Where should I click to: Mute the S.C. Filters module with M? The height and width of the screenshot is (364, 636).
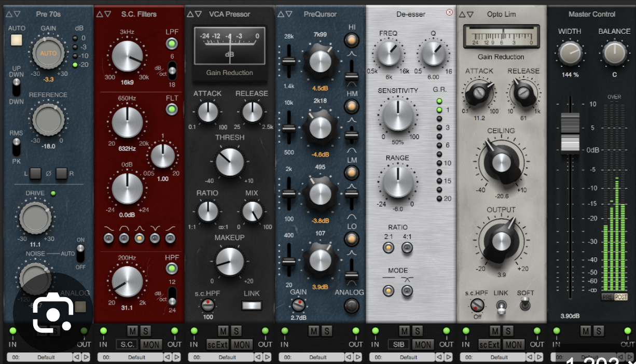point(132,331)
